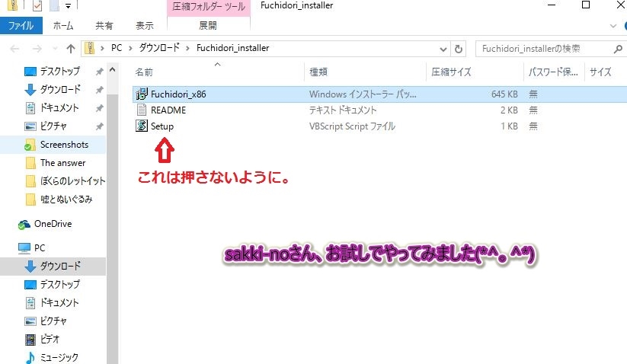
Task: Click navigation pane scroll up arrow
Action: coord(112,69)
